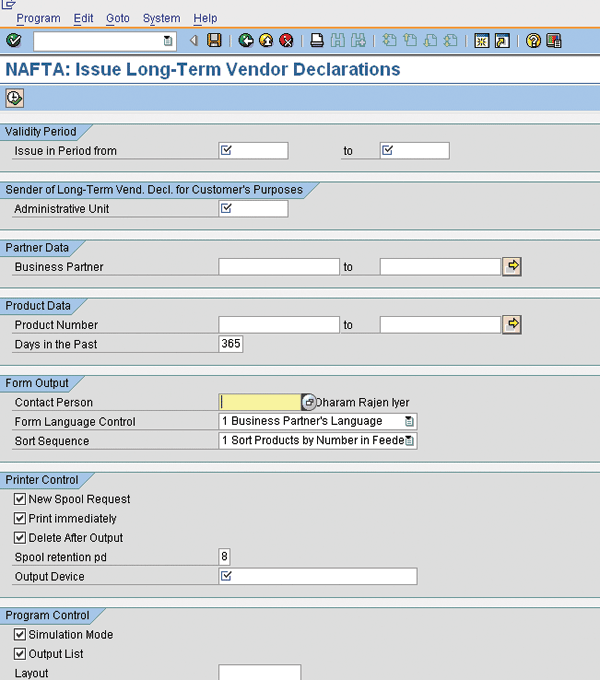Click the yellow Contact Person field
The image size is (600, 680).
click(260, 402)
